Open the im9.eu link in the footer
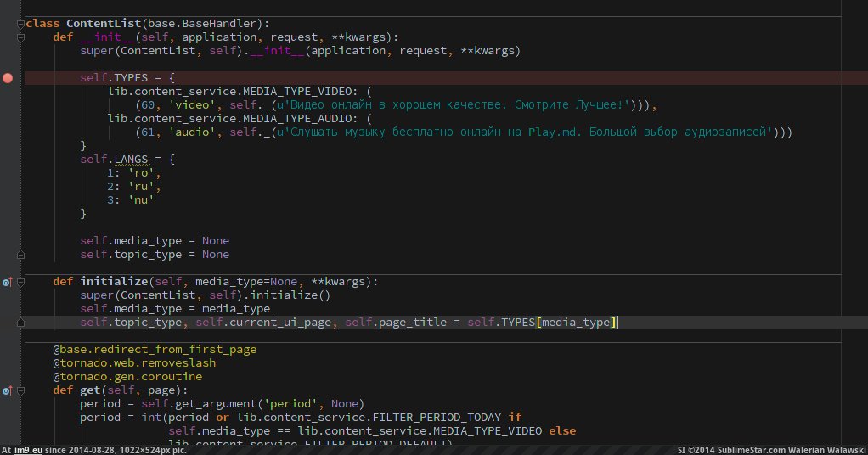The image size is (868, 455). tap(30, 450)
